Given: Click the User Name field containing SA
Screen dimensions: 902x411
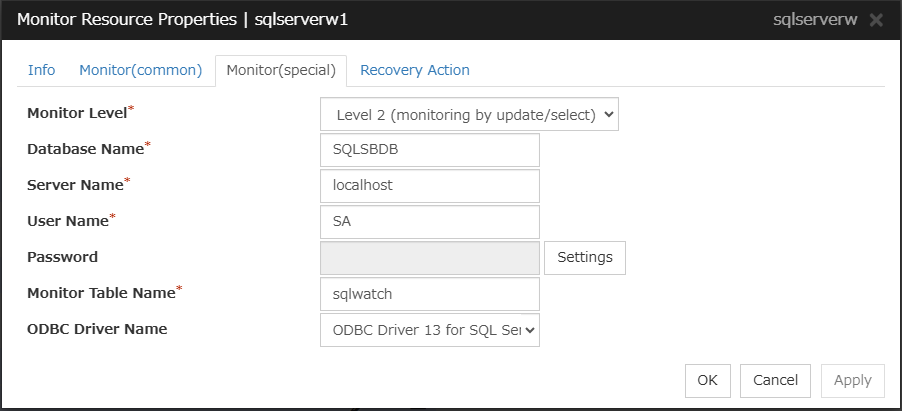Looking at the screenshot, I should point(429,222).
